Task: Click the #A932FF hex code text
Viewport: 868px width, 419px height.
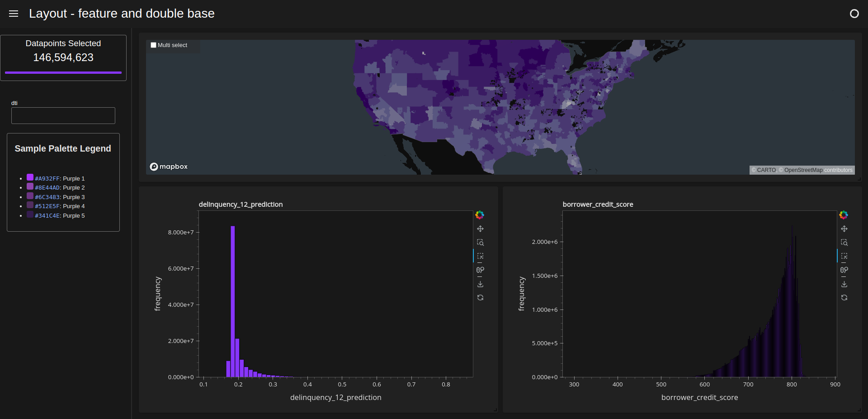Action: [x=47, y=179]
